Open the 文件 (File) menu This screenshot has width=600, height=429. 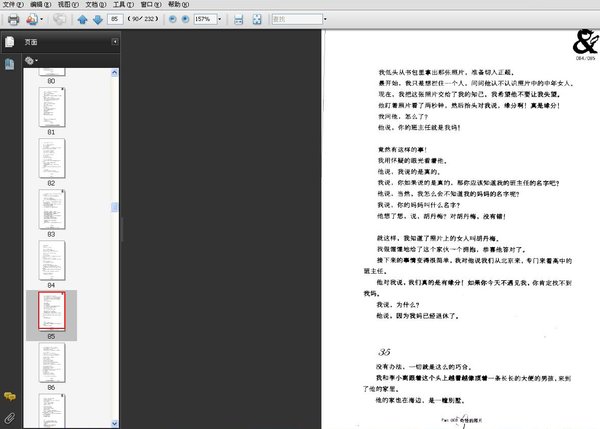point(13,4)
